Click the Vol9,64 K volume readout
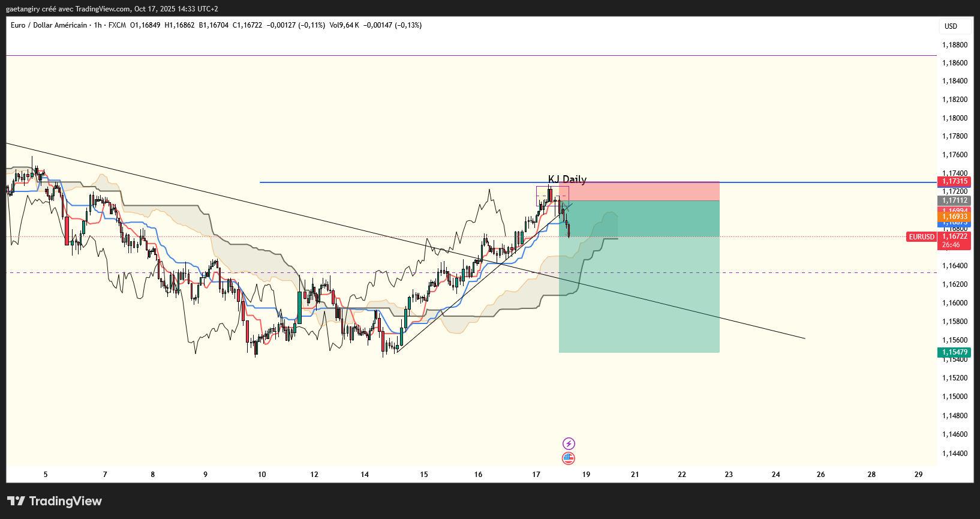Screen dimensions: 980x519 [344, 25]
